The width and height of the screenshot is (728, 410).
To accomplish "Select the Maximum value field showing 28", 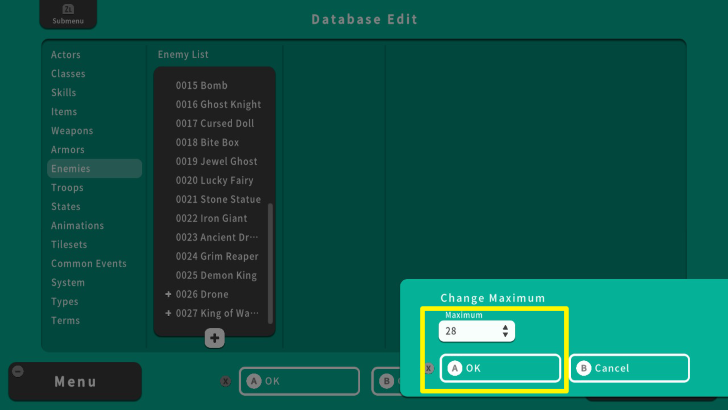I will point(470,331).
